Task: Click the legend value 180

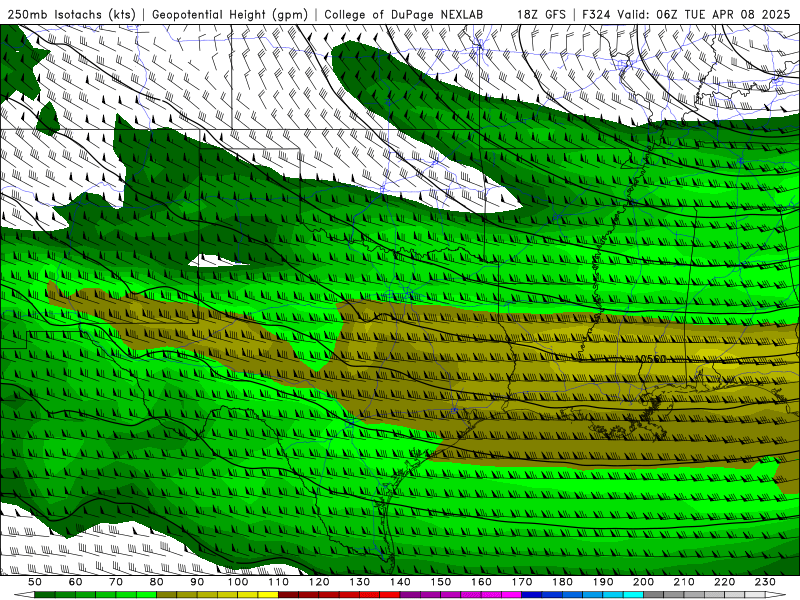Action: coord(562,582)
